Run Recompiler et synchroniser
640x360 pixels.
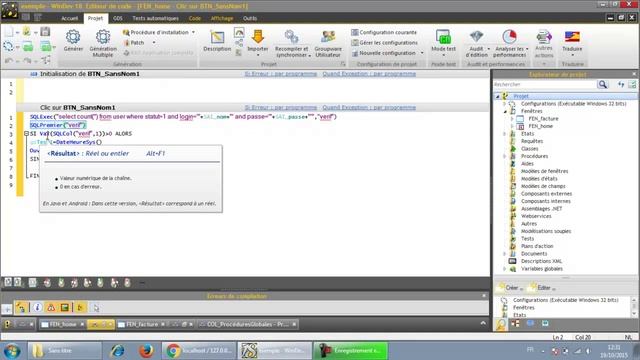[x=291, y=43]
